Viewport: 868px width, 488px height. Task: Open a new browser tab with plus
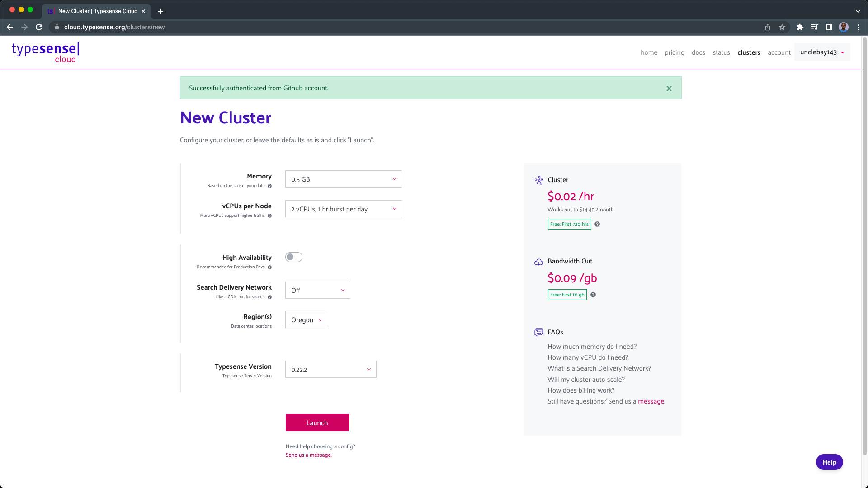[x=160, y=11]
